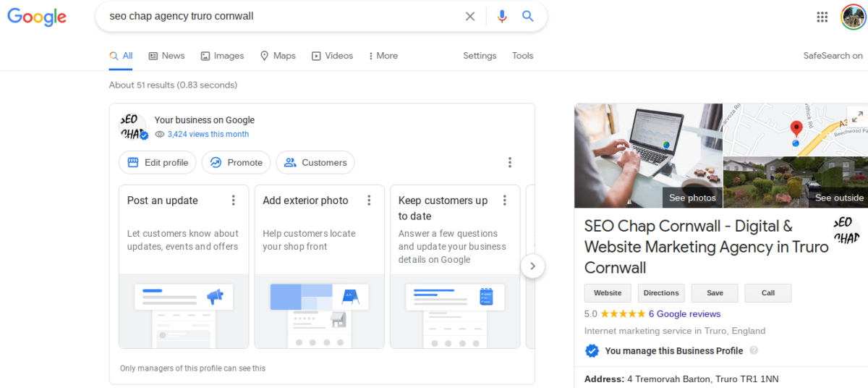Open Add exterior photo card options
The width and height of the screenshot is (868, 388).
click(x=369, y=201)
